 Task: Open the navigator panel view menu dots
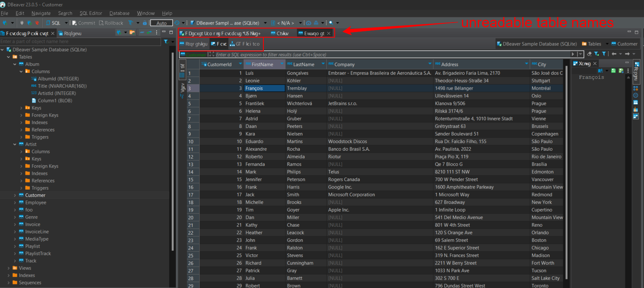[x=156, y=32]
